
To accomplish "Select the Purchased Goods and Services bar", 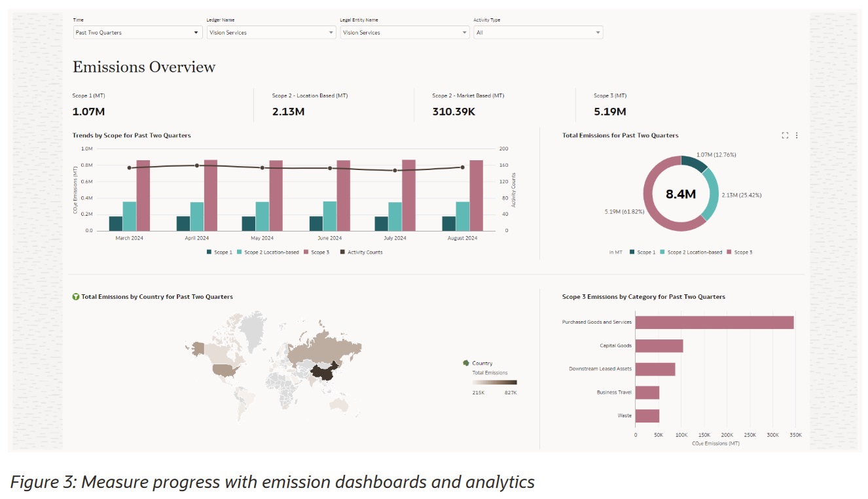I will tap(714, 322).
